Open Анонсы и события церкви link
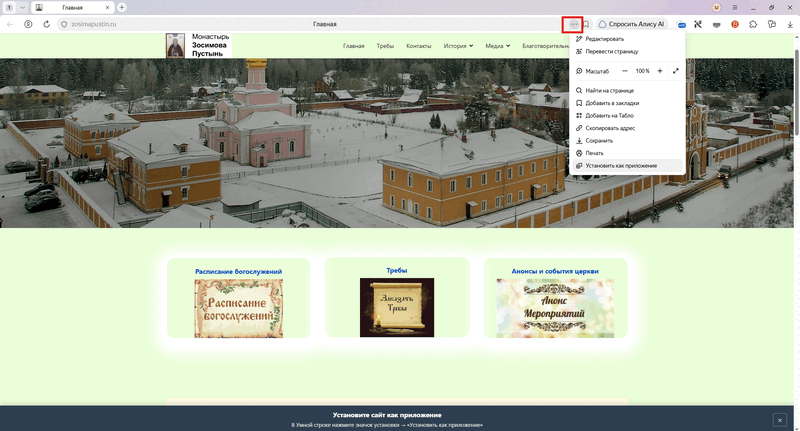This screenshot has width=800, height=431. pyautogui.click(x=555, y=271)
